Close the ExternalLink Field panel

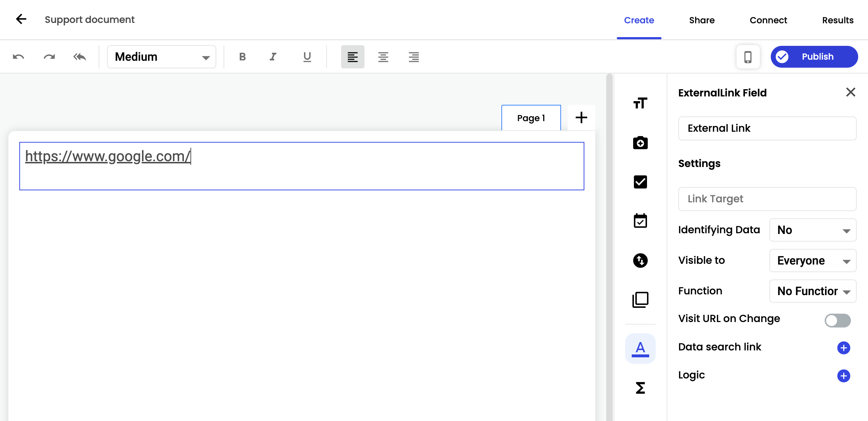(851, 92)
